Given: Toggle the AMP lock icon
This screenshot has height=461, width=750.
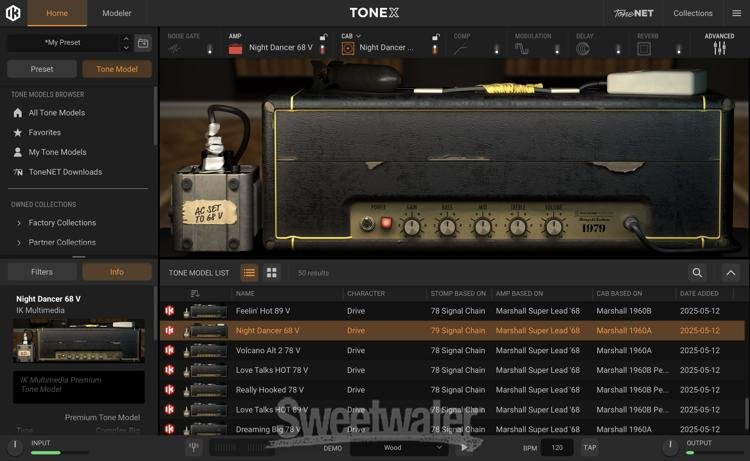Looking at the screenshot, I should (323, 37).
